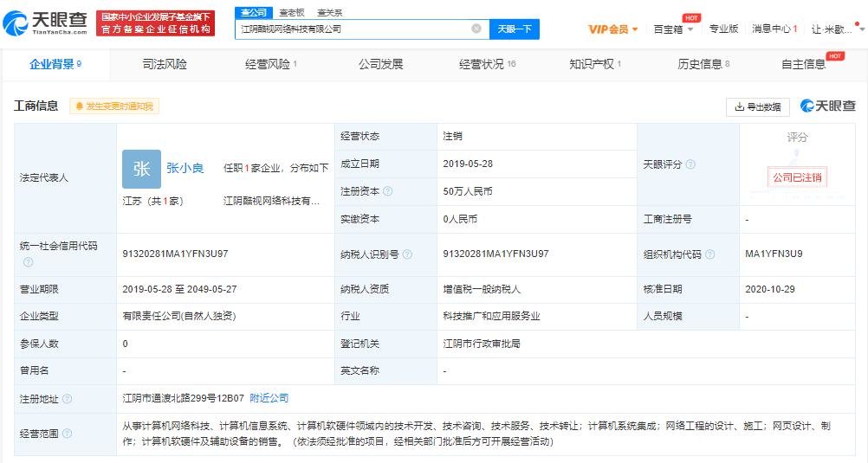
Task: Open the 江阴酷视网络科技有... company link
Action: tap(271, 201)
